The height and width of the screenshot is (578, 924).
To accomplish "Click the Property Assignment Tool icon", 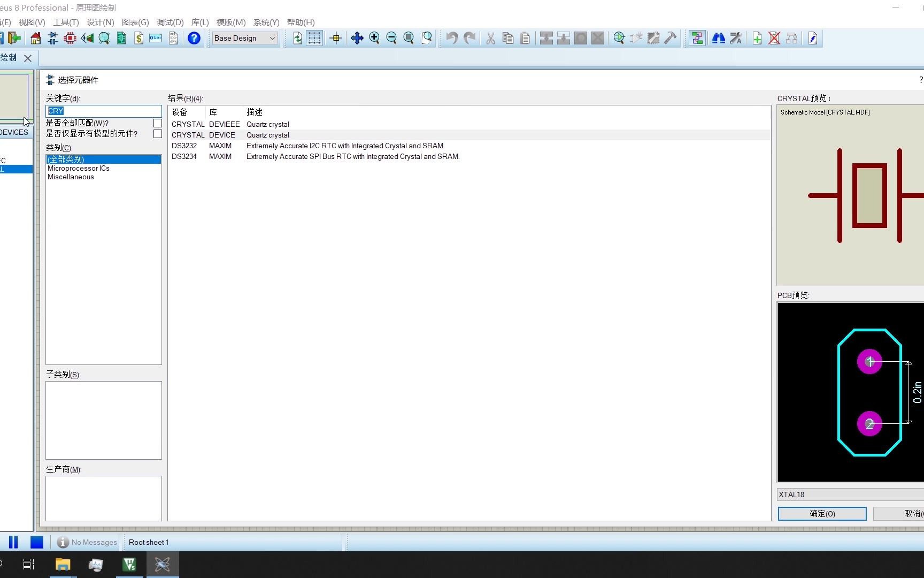I will pyautogui.click(x=736, y=38).
